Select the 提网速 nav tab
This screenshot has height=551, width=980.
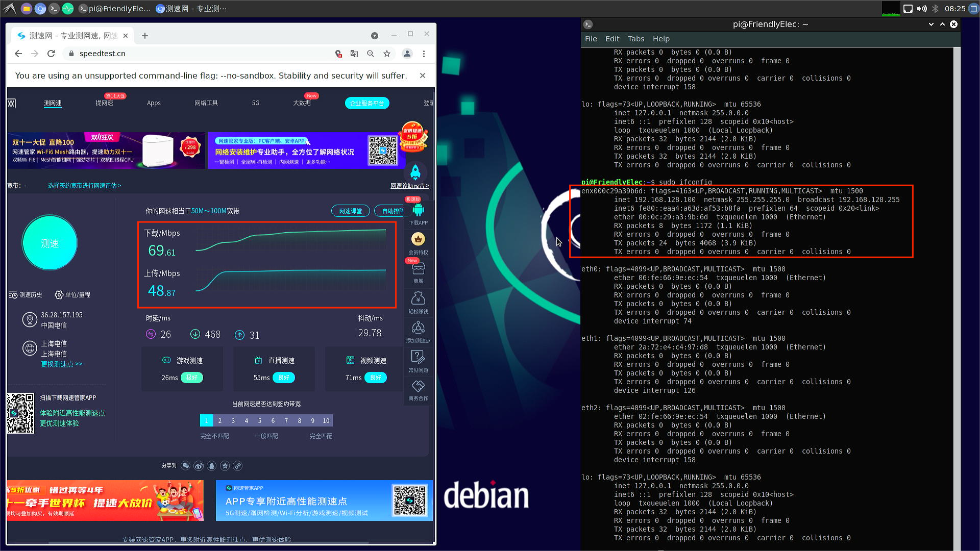click(x=104, y=103)
